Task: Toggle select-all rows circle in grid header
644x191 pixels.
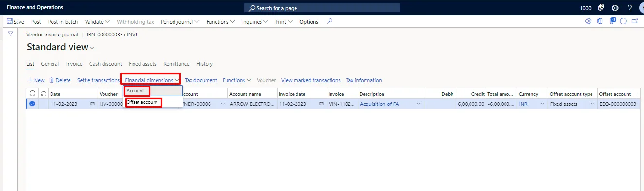Action: point(32,94)
